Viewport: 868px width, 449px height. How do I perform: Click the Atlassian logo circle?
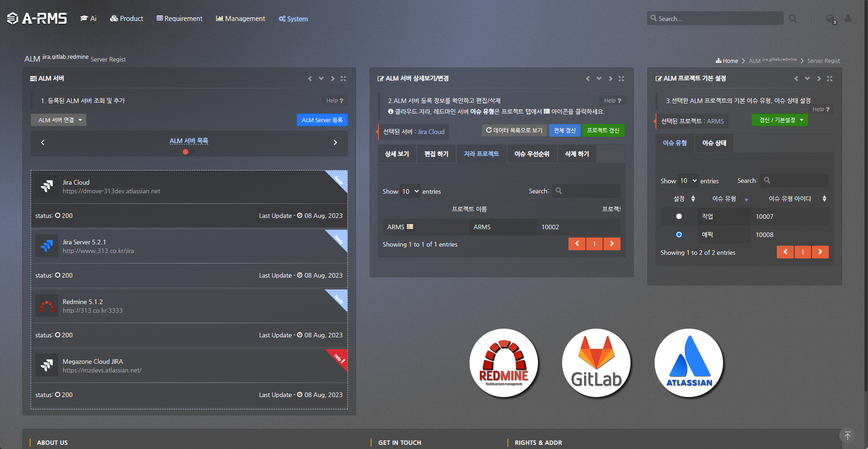(x=689, y=363)
